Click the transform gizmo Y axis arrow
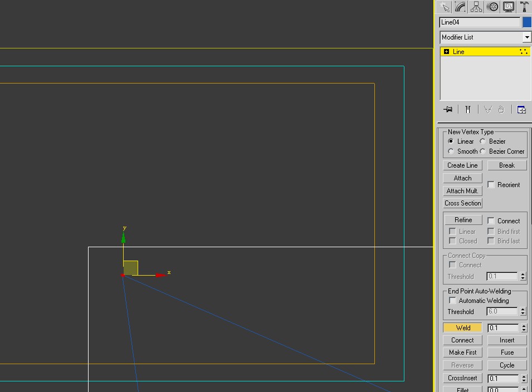The height and width of the screenshot is (392, 532). point(123,237)
